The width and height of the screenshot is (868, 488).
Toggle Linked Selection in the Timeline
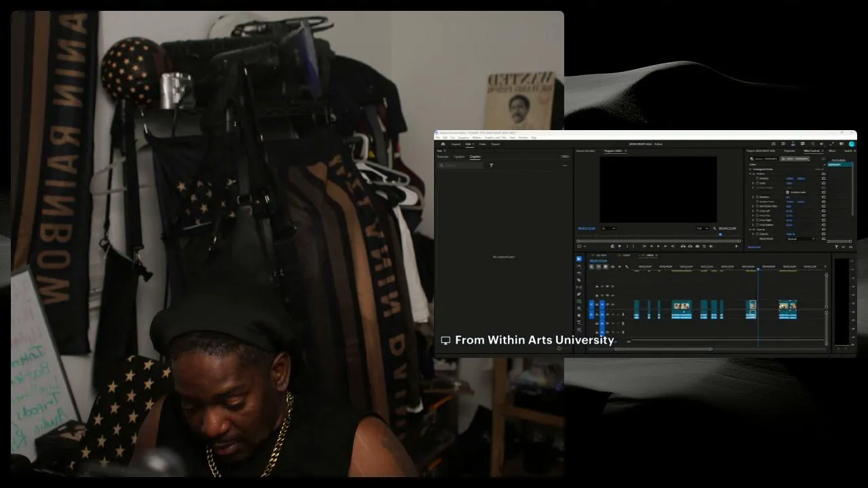[x=605, y=267]
